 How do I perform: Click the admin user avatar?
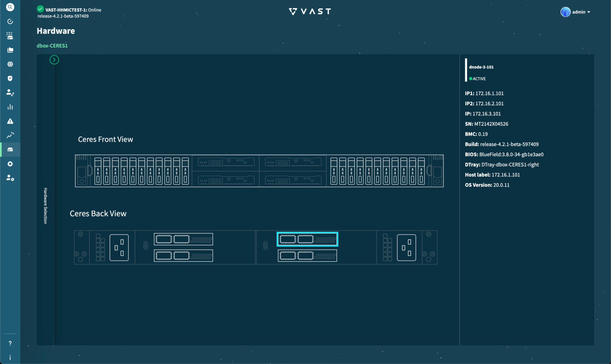(565, 12)
